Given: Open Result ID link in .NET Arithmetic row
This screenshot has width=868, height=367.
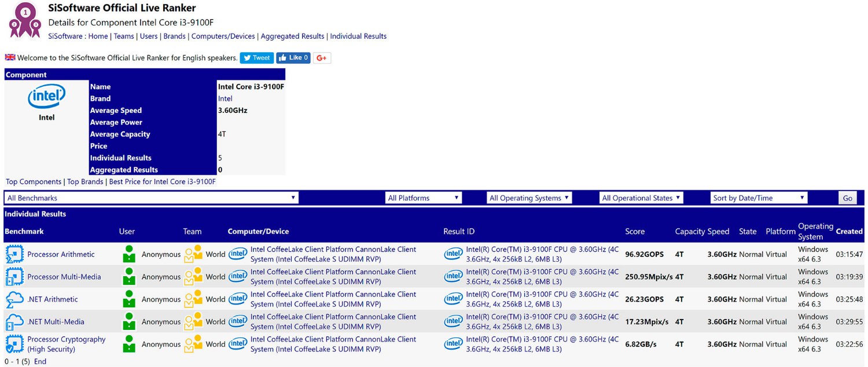Looking at the screenshot, I should [543, 299].
